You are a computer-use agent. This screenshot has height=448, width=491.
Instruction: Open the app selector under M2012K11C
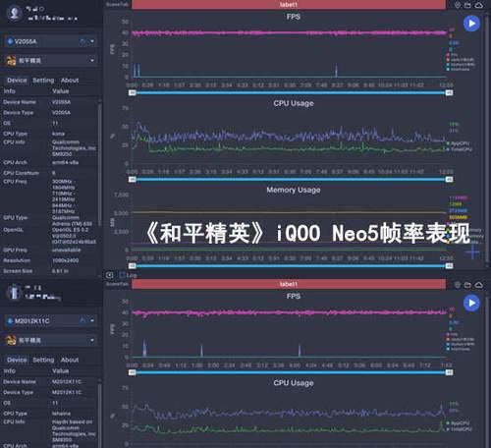(51, 340)
